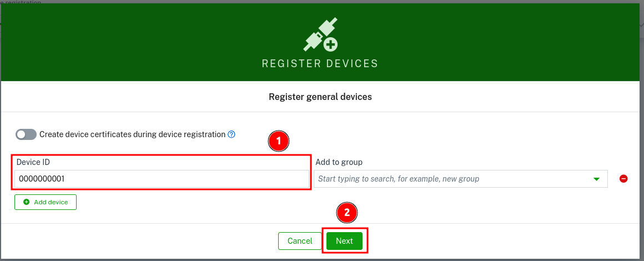Click the Device ID input field
The image size is (644, 261).
pos(161,179)
